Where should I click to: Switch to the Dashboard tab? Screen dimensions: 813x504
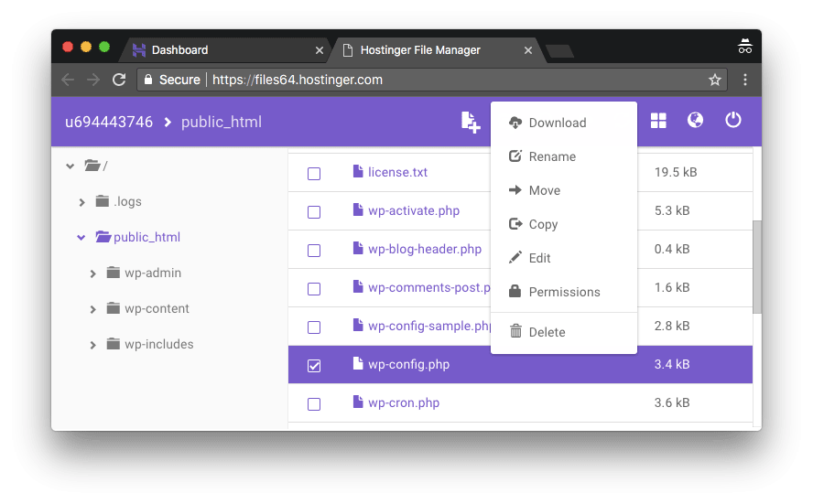click(x=226, y=50)
